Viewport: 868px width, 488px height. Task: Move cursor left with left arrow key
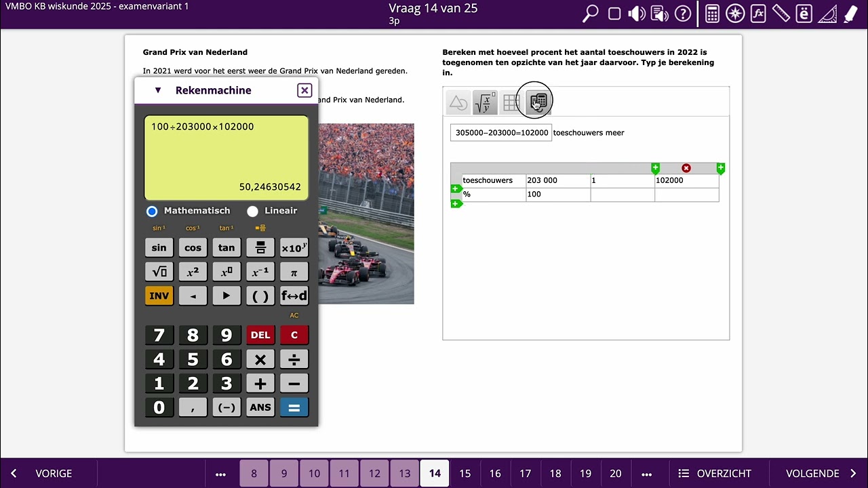193,296
